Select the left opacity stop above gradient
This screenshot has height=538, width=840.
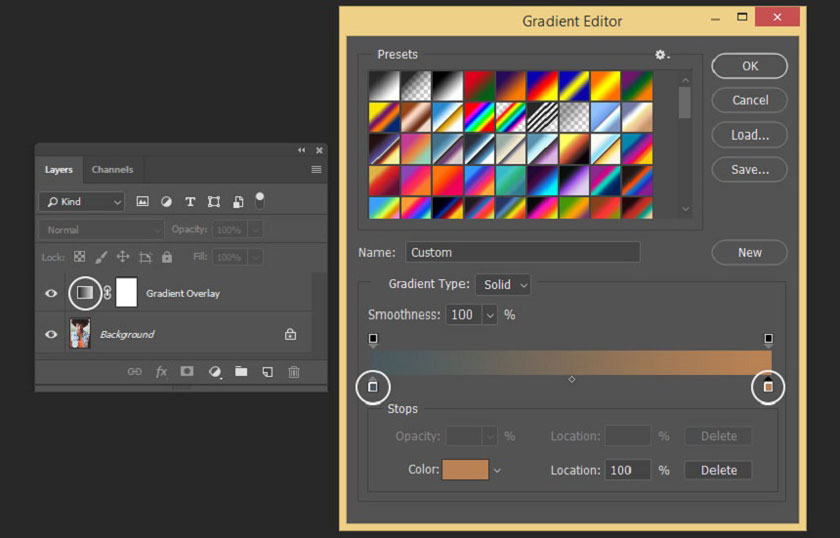coord(373,339)
